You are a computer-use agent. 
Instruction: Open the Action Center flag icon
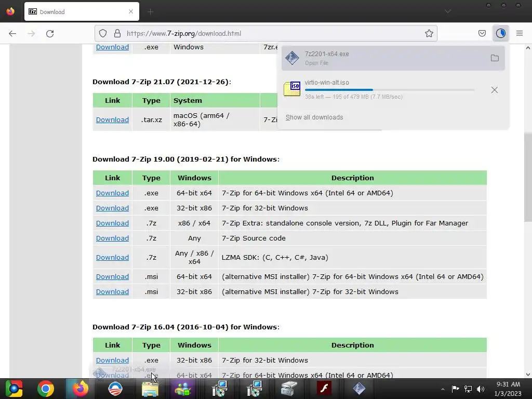[455, 389]
